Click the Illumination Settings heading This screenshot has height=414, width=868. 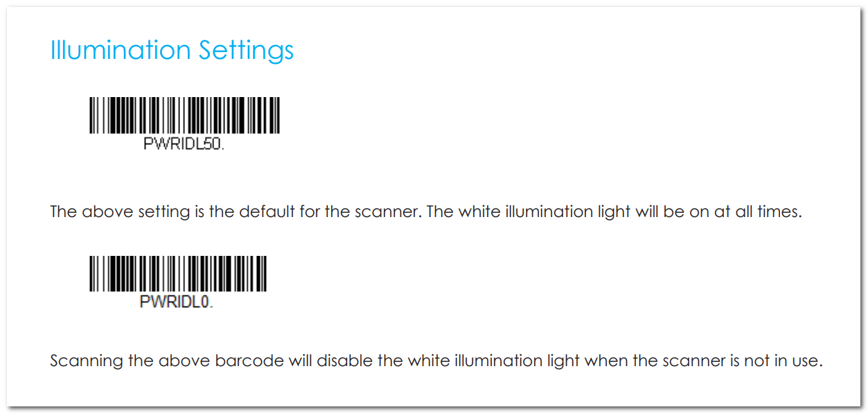172,51
